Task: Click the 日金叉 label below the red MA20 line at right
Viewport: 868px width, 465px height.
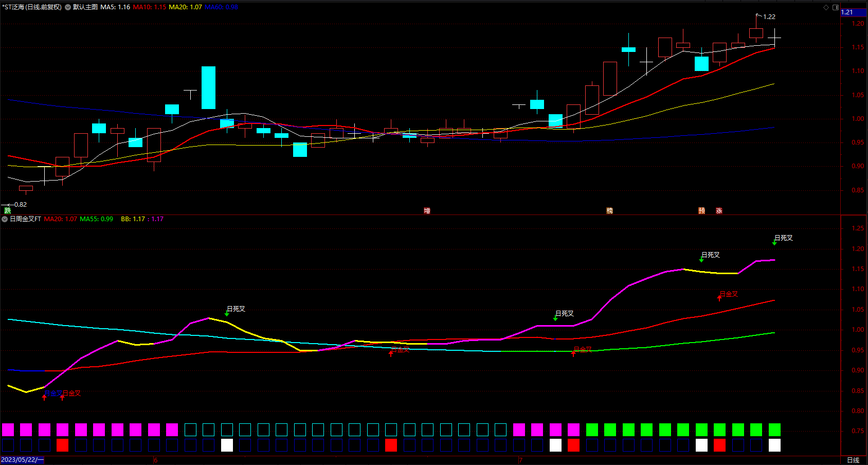Action: [x=729, y=294]
